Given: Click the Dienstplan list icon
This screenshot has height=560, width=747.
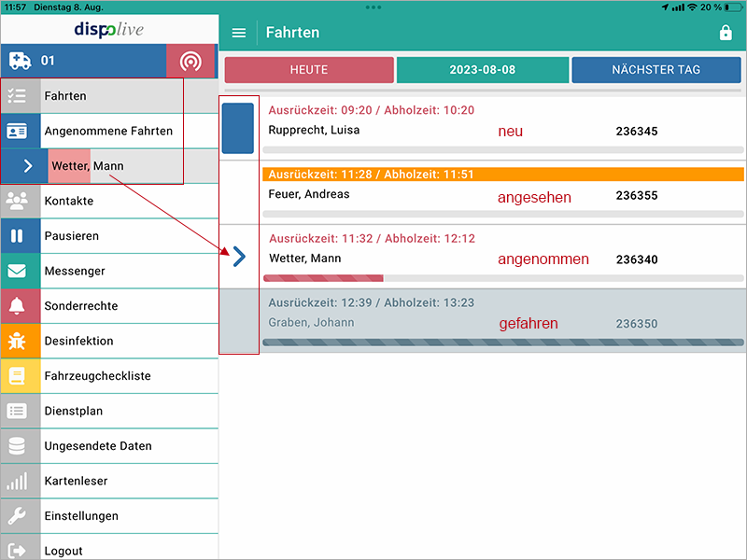Looking at the screenshot, I should point(17,411).
